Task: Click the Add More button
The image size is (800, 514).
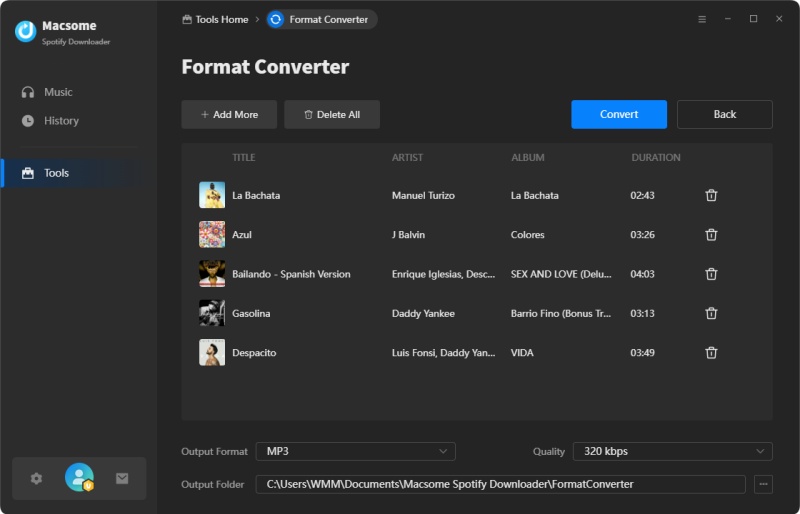Action: [229, 114]
